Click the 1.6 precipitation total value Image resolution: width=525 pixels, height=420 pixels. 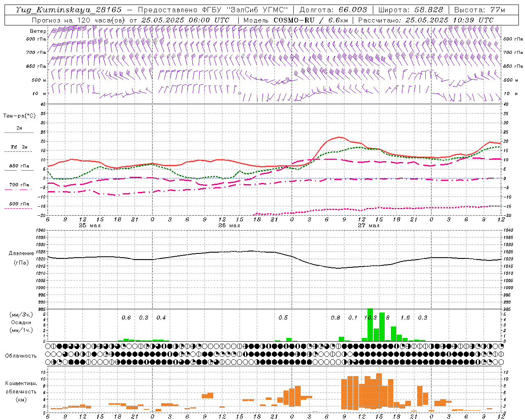click(405, 317)
